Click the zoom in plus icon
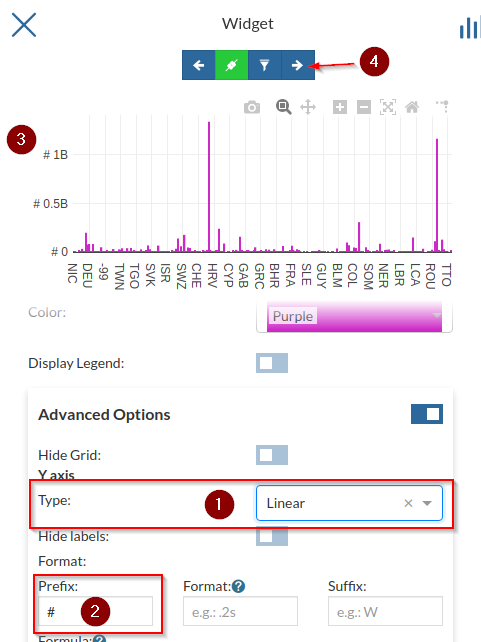Screen dimensions: 481x642 [x=340, y=107]
